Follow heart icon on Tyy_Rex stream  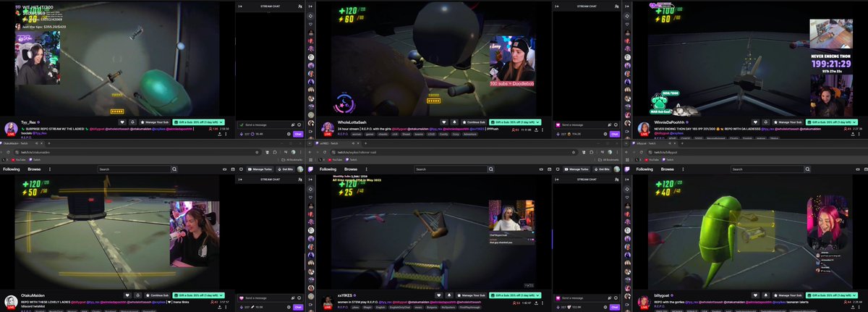pos(123,122)
